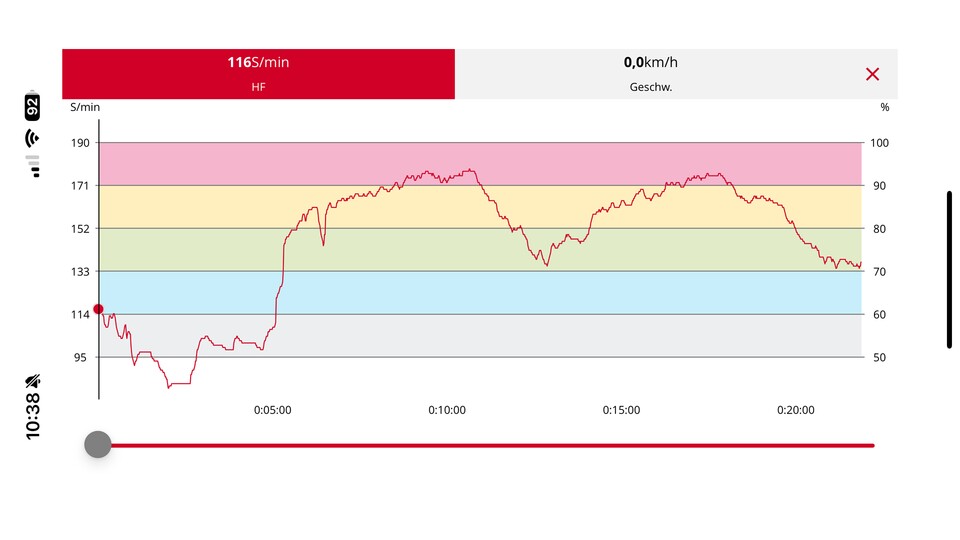
Task: Tap the 10:38 clock display
Action: [33, 415]
